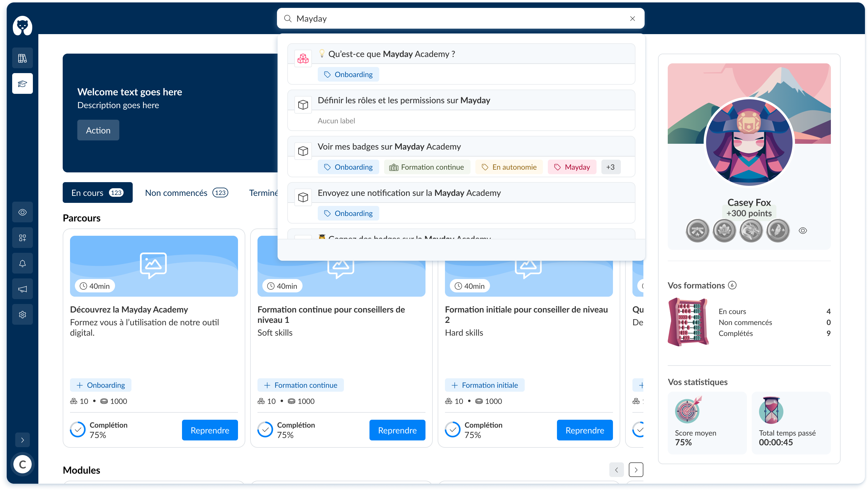Image resolution: width=868 pixels, height=491 pixels.
Task: Select the En cours tab
Action: [97, 193]
